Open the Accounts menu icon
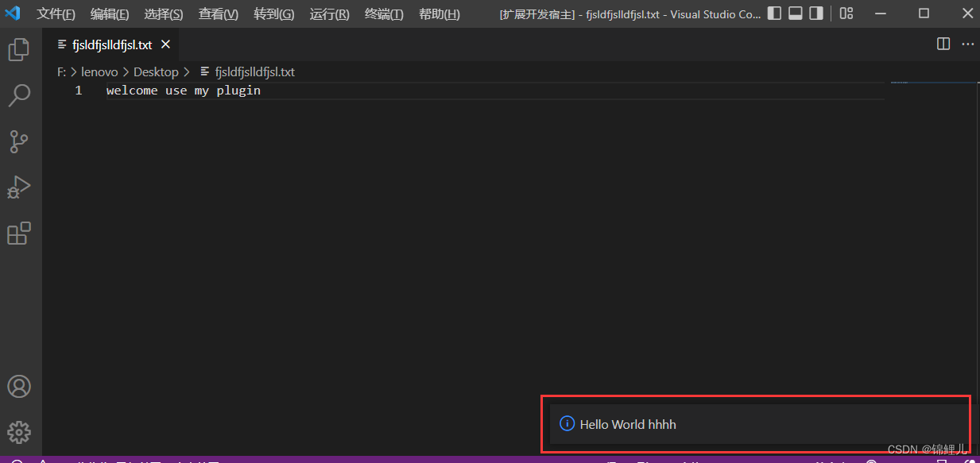The height and width of the screenshot is (463, 980). (x=18, y=386)
